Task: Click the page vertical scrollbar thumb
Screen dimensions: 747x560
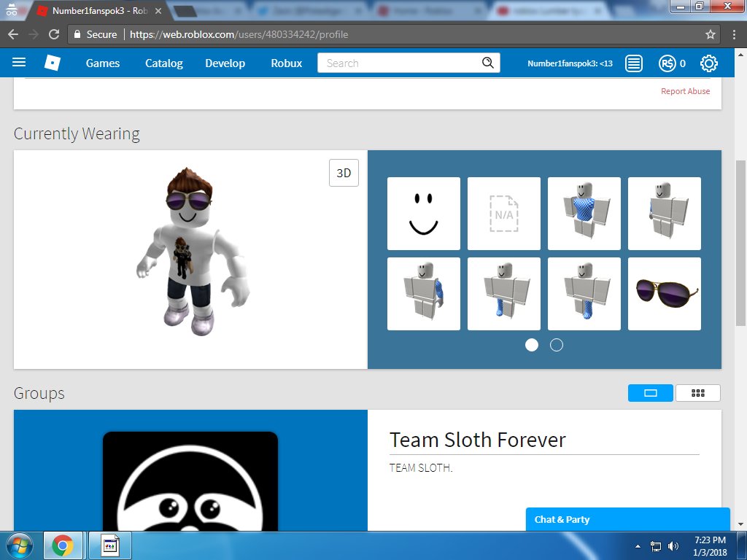Action: pos(741,243)
